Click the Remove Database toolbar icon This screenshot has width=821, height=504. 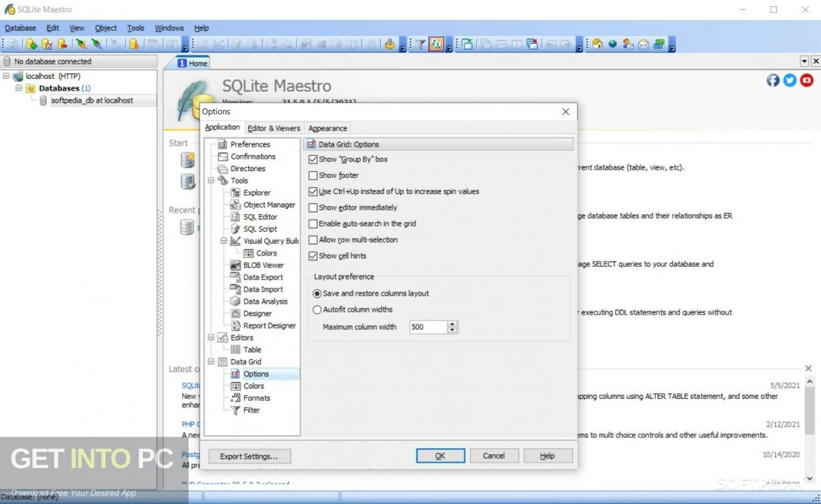pos(62,44)
